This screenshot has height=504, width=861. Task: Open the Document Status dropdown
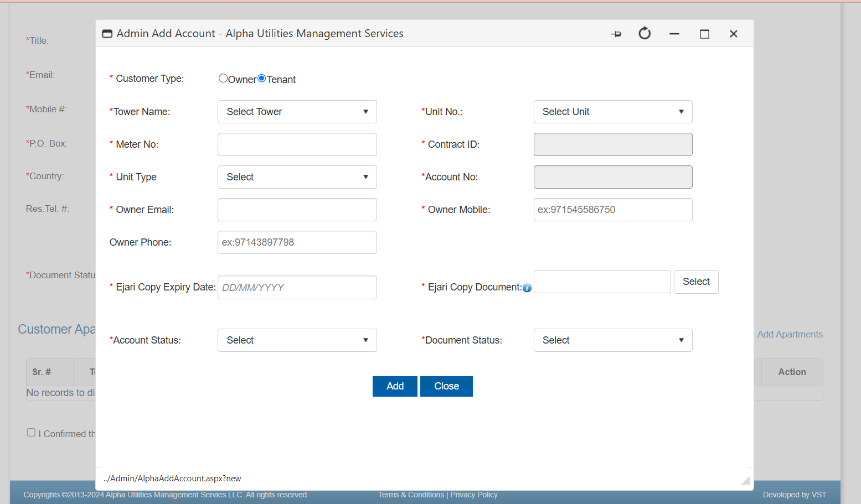[612, 340]
